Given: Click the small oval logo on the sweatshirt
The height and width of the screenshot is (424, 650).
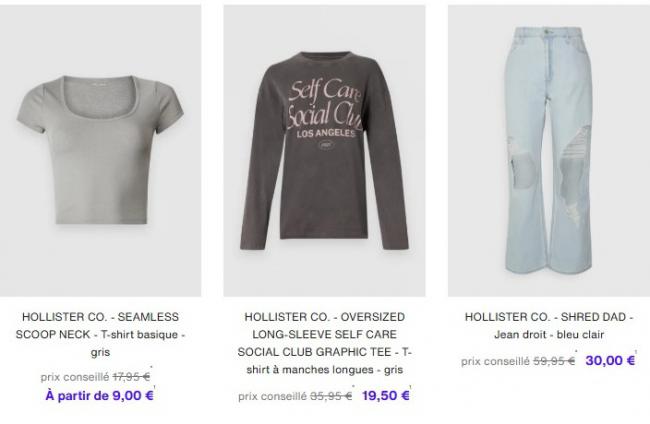Looking at the screenshot, I should point(325,145).
